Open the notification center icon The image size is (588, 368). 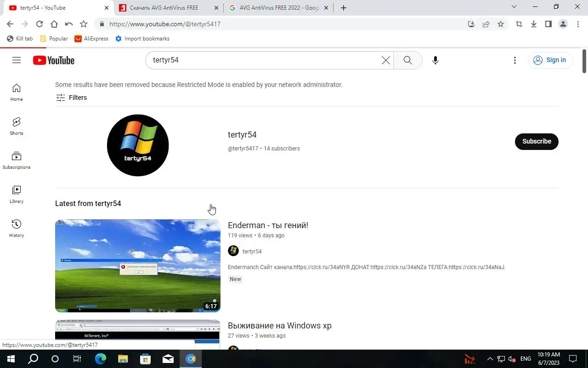(573, 359)
